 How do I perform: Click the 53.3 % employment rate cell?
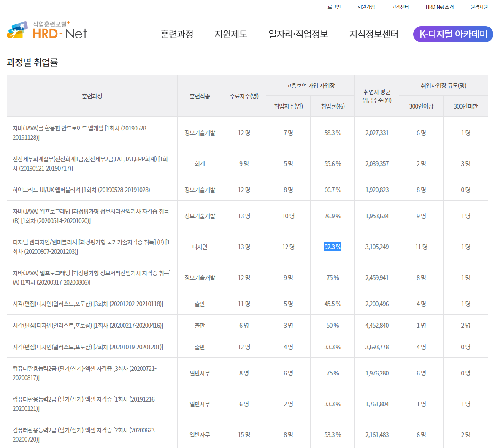[333, 435]
